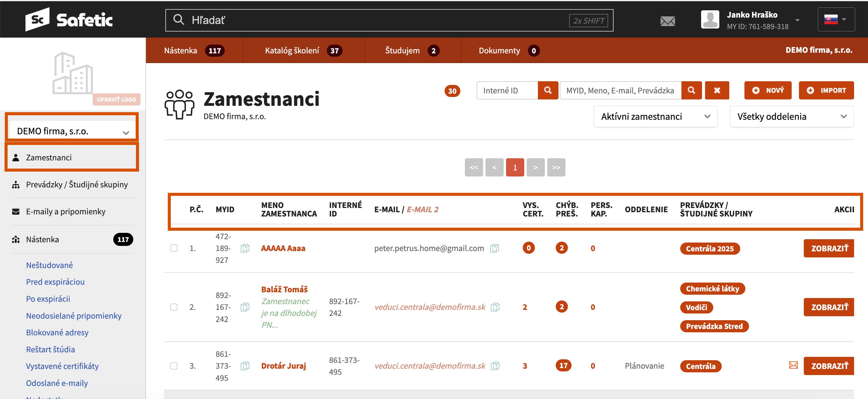The height and width of the screenshot is (399, 868).
Task: Click the 30 employee count badge
Action: (452, 91)
